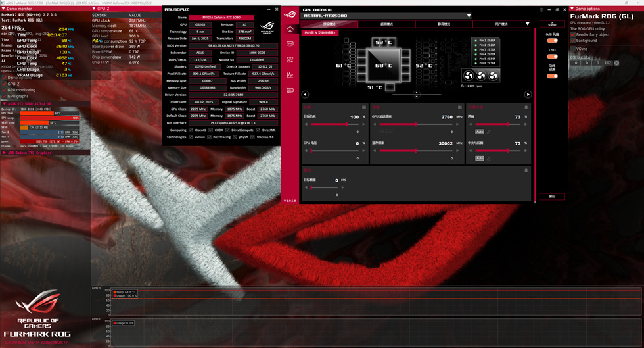Click the default reset button at bottom right

(552, 197)
